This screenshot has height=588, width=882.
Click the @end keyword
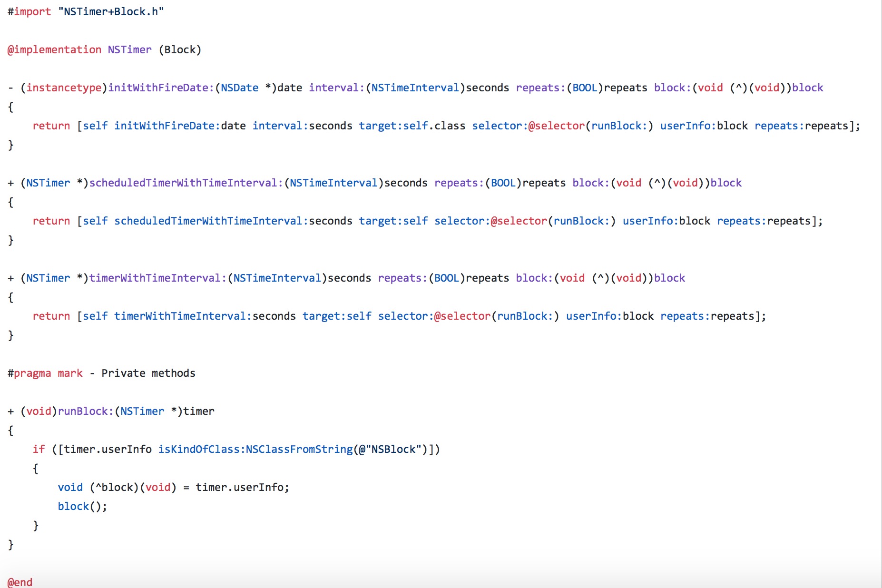[x=20, y=582]
